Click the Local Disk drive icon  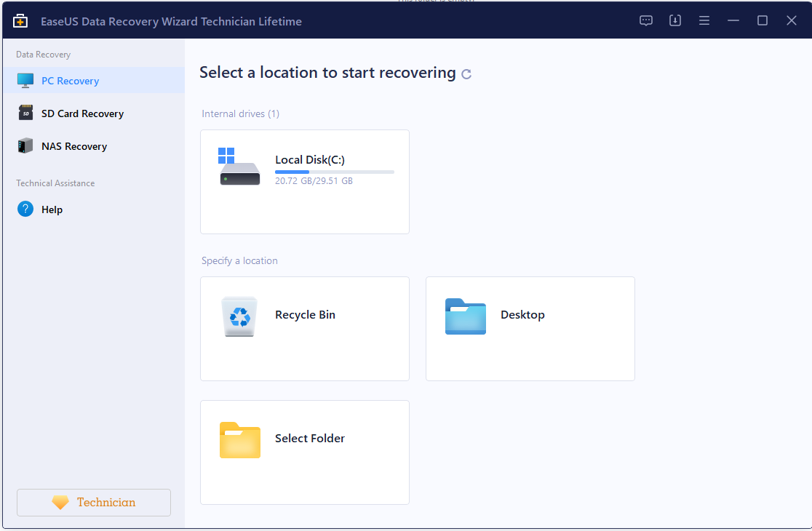(x=239, y=167)
